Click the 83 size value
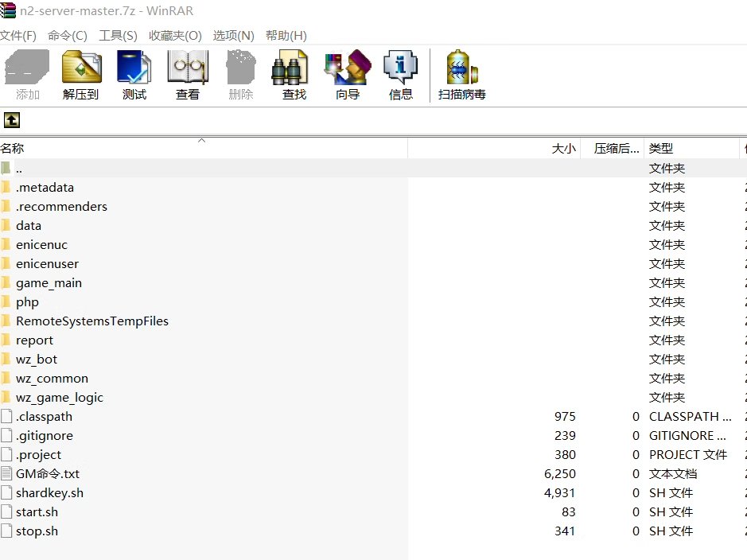This screenshot has height=560, width=747. point(568,512)
